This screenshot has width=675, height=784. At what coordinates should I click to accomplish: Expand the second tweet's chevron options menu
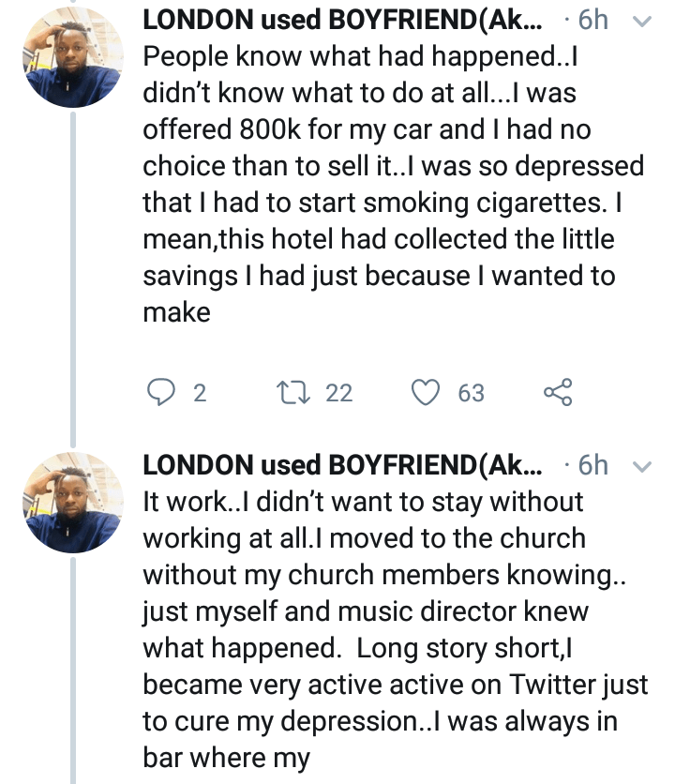pyautogui.click(x=643, y=466)
